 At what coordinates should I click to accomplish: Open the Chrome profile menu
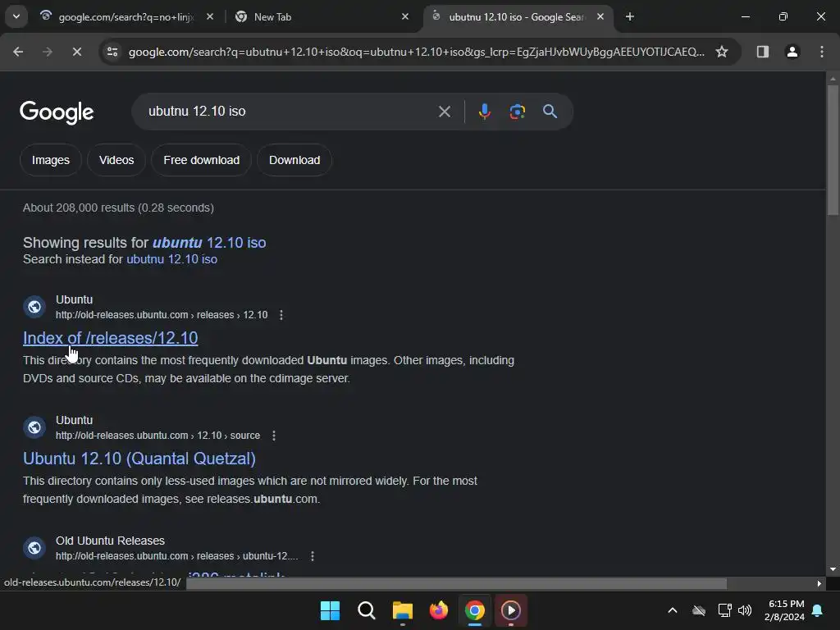792,52
